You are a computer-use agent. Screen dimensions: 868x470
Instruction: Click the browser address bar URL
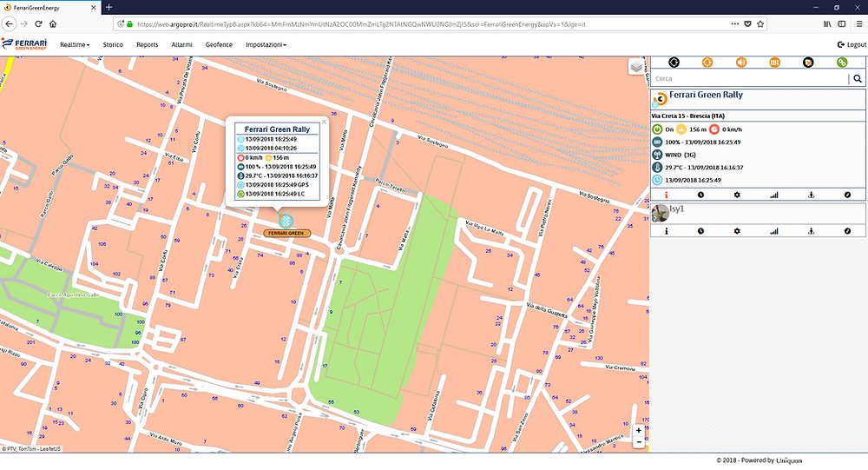[x=361, y=24]
